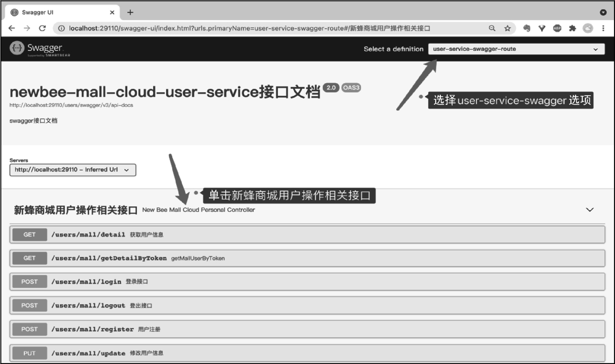Open Chrome tab search dropdown arrow
Viewport: 615px width, 364px height.
coord(603,12)
